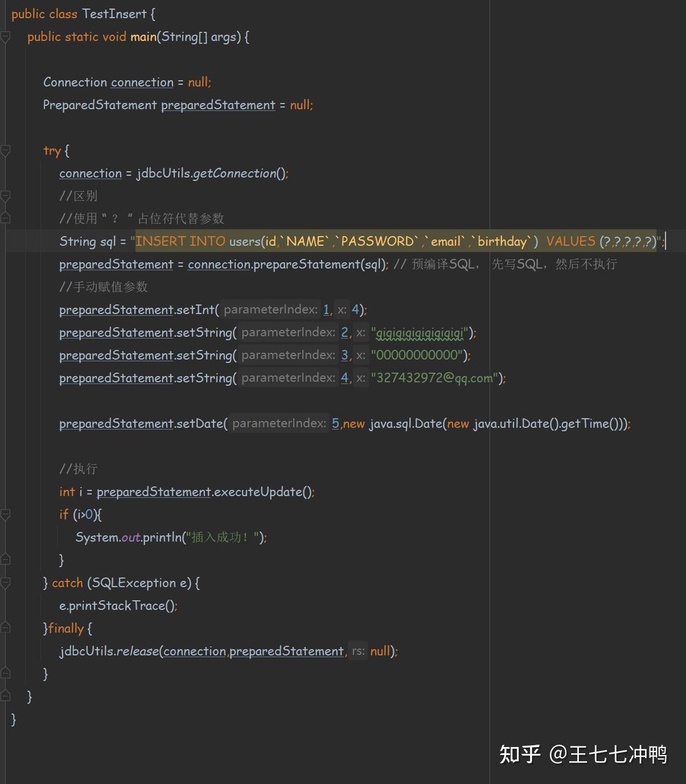686x784 pixels.
Task: Click PreparedStatement type in the null declaration
Action: pos(100,105)
